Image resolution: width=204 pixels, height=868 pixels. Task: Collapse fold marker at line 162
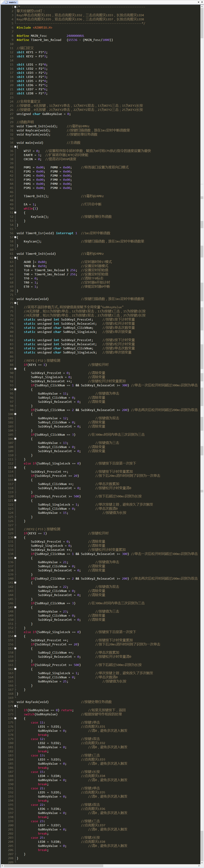coord(15,669)
